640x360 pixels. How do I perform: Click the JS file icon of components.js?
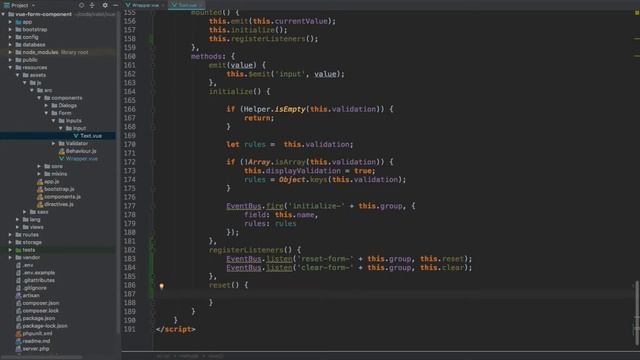[x=40, y=197]
